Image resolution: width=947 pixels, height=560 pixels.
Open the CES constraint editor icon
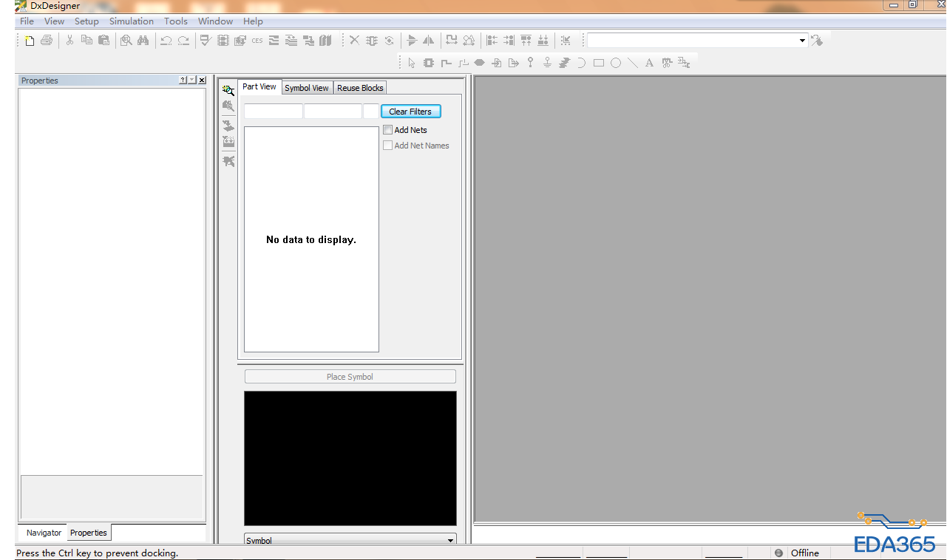tap(257, 41)
